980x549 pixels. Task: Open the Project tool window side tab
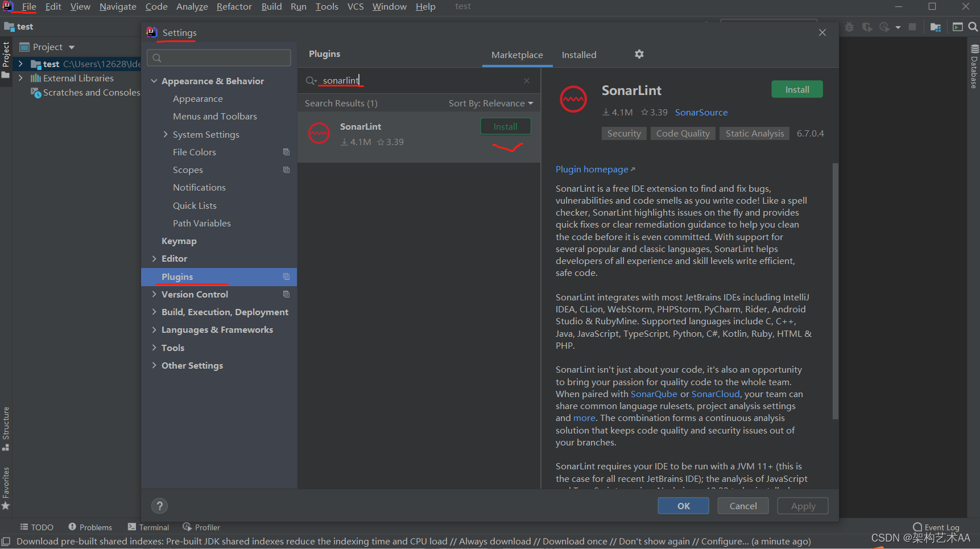[x=6, y=60]
